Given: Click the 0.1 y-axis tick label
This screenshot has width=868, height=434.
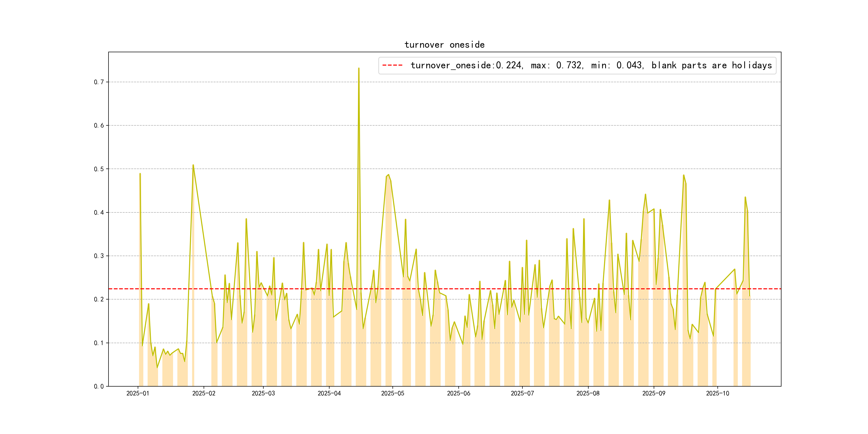Looking at the screenshot, I should (99, 343).
